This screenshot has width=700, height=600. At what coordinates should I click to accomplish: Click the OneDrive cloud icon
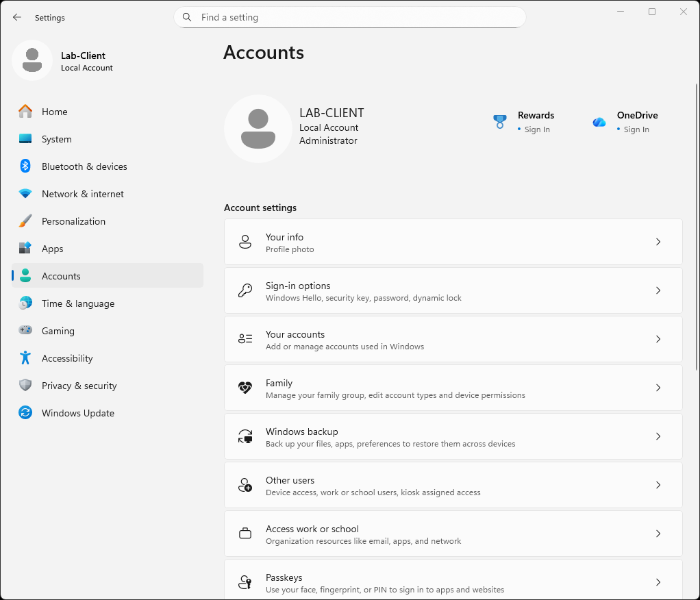[x=599, y=121]
